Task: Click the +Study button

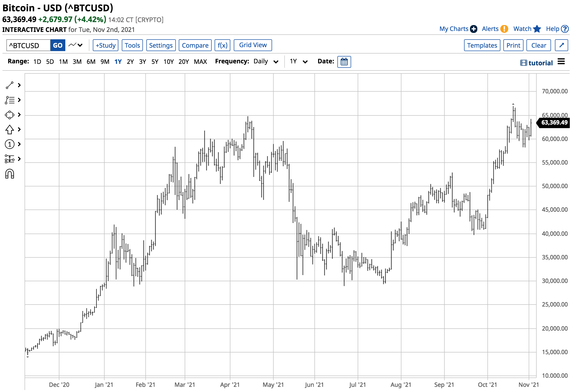Action: (x=106, y=45)
